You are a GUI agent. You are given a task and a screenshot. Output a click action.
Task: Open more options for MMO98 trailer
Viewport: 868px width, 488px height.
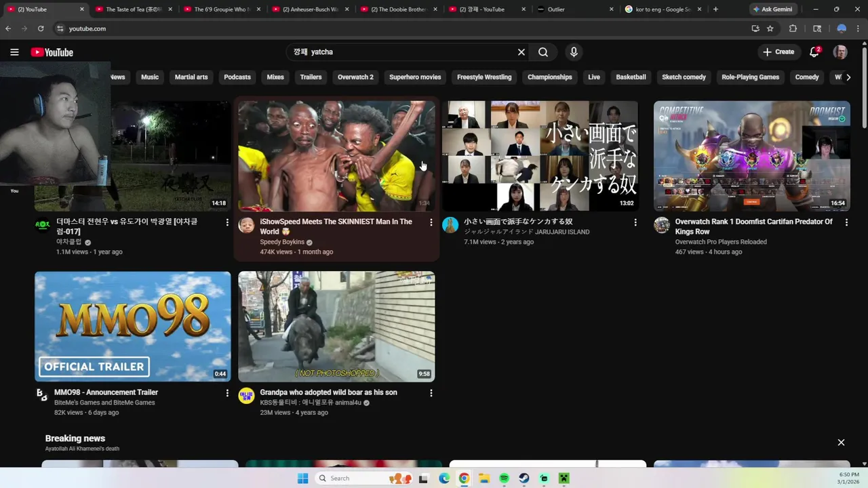point(227,393)
